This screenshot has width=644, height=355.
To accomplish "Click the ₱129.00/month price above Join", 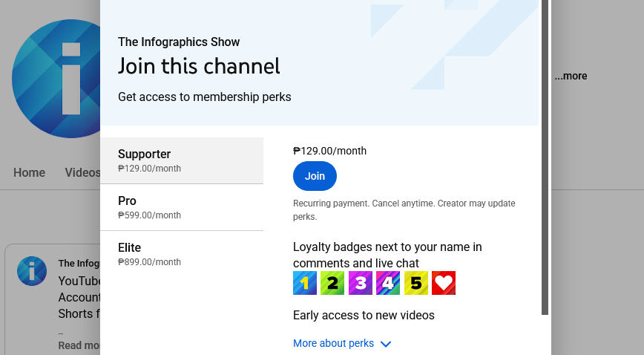I will (329, 151).
